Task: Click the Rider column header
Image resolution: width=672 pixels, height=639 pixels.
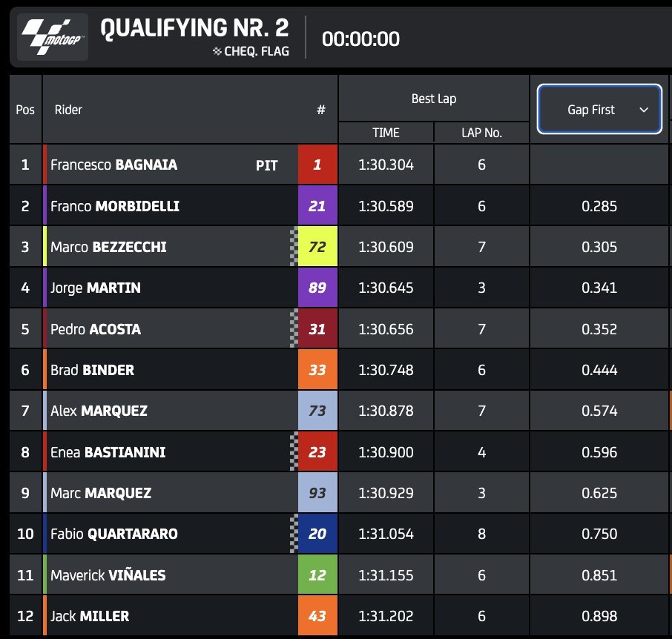Action: point(68,110)
